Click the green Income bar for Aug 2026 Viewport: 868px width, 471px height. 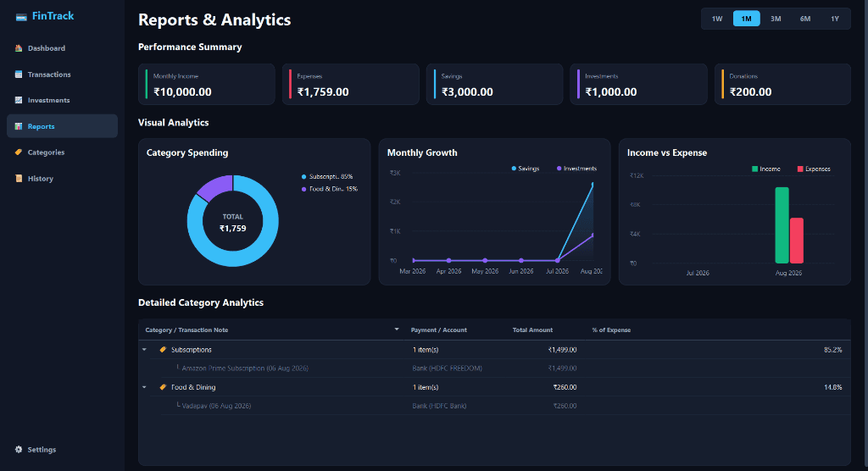coord(782,225)
